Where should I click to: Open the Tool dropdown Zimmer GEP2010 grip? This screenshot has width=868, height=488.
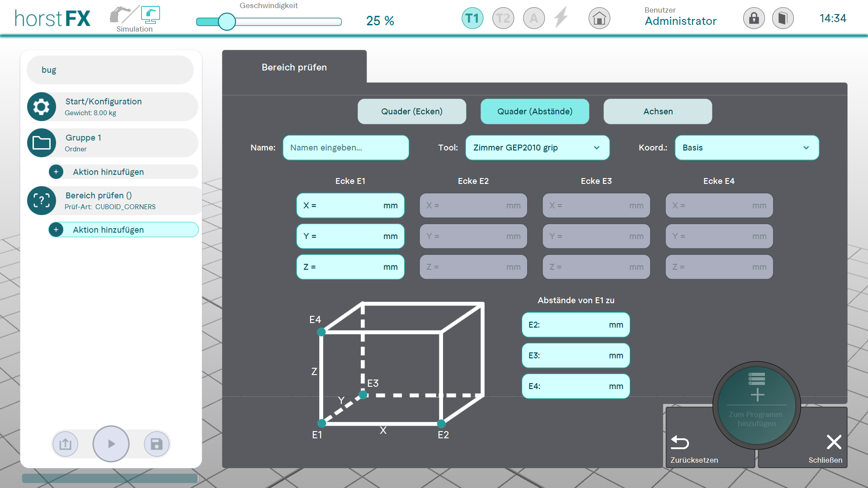(x=537, y=148)
